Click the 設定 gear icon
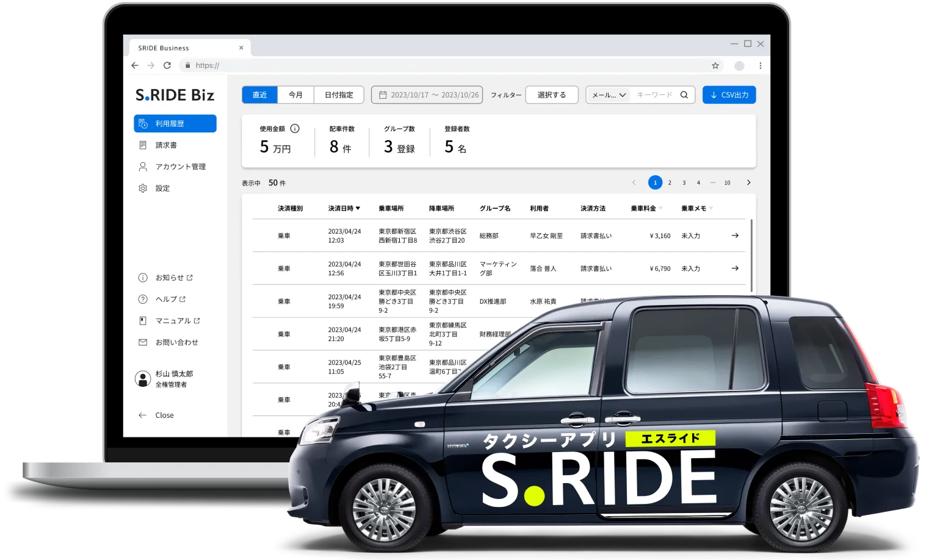Viewport: 929px width, 560px height. tap(143, 188)
